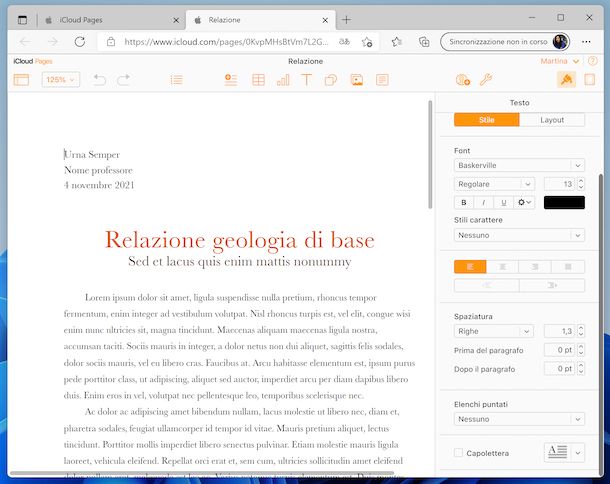Screen dimensions: 610x484
Task: Open the Document settings panel icon
Action: click(x=590, y=80)
